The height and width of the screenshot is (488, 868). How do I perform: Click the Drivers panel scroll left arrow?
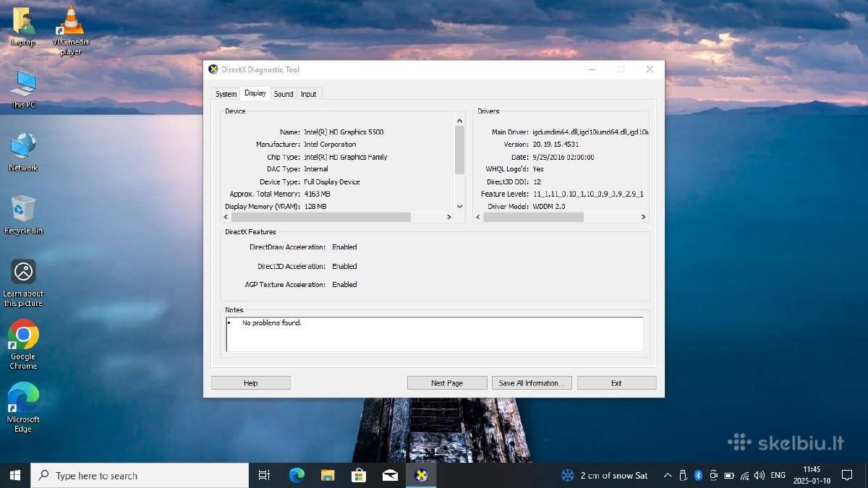(478, 217)
